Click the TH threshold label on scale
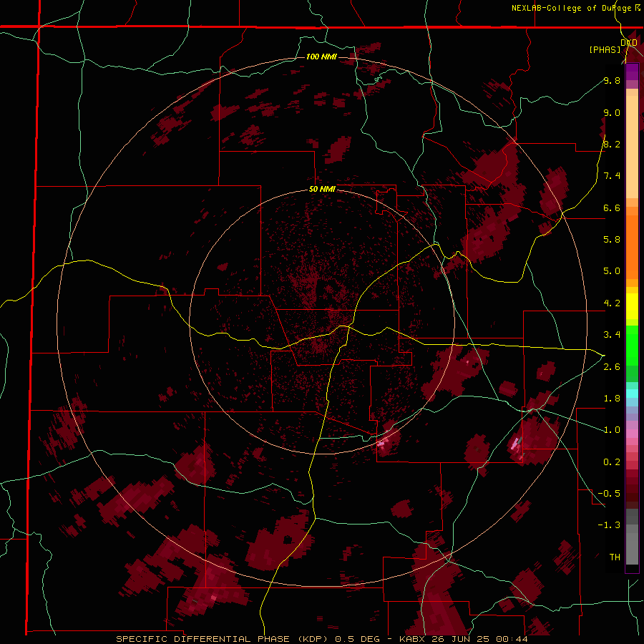644x644 pixels. [x=615, y=557]
